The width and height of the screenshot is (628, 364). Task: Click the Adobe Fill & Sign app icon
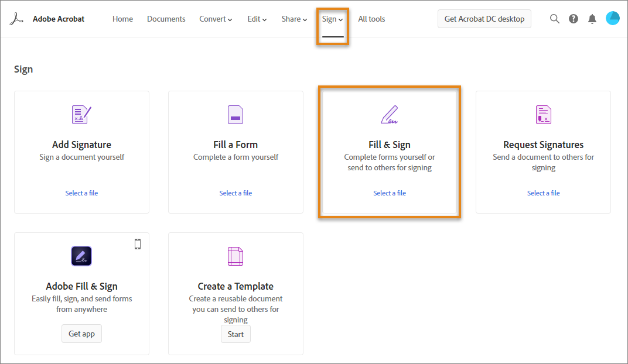click(81, 256)
